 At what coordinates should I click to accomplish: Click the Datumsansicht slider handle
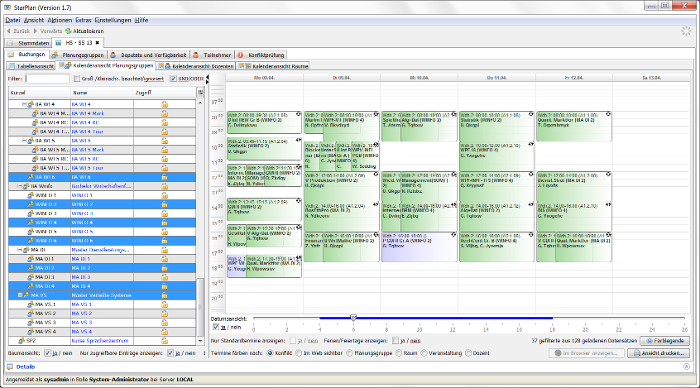point(354,318)
